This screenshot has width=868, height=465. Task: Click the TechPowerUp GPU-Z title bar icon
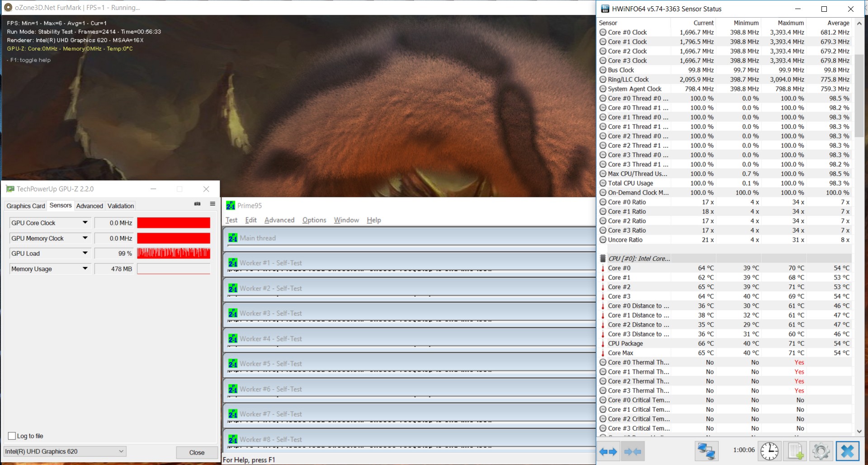(x=10, y=189)
